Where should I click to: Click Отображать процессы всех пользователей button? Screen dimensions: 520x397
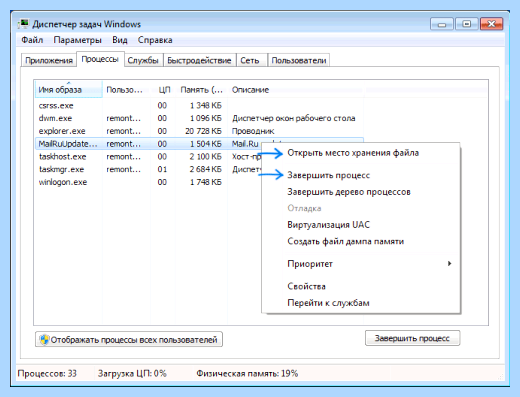(x=129, y=340)
